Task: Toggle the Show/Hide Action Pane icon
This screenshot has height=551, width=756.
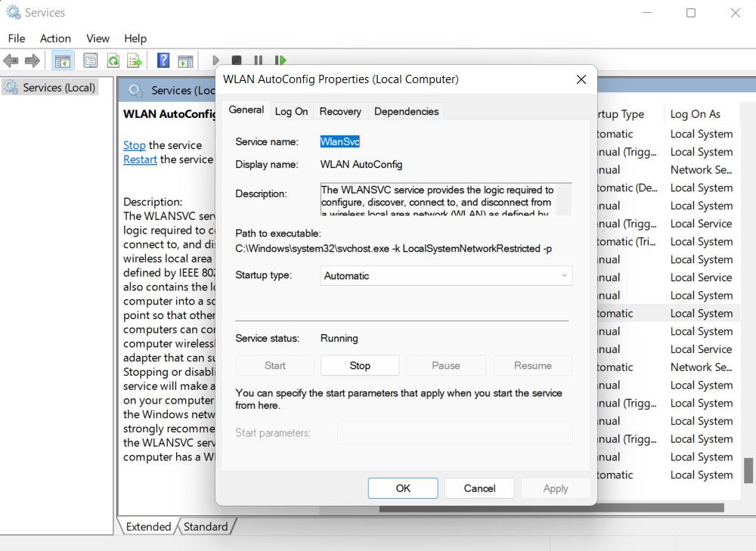Action: pyautogui.click(x=185, y=60)
